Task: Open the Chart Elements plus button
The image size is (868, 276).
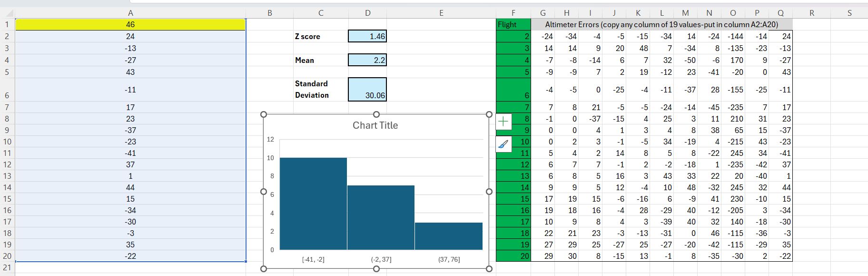Action: click(503, 122)
